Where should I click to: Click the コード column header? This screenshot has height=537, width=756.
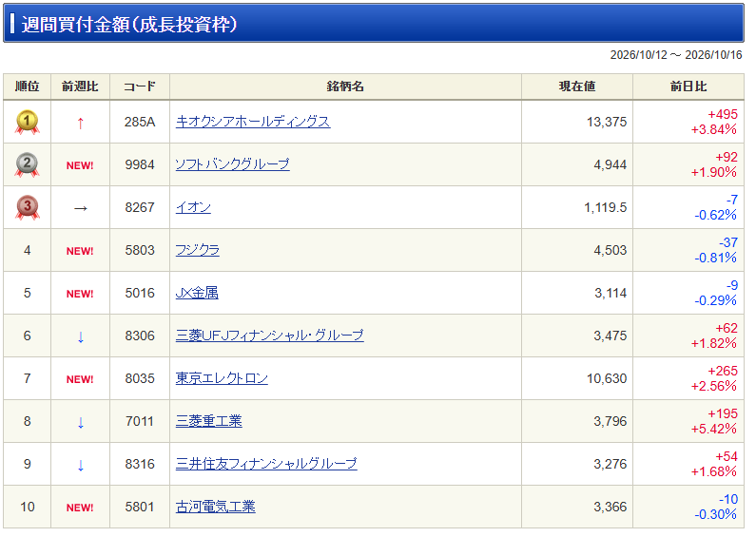click(140, 86)
